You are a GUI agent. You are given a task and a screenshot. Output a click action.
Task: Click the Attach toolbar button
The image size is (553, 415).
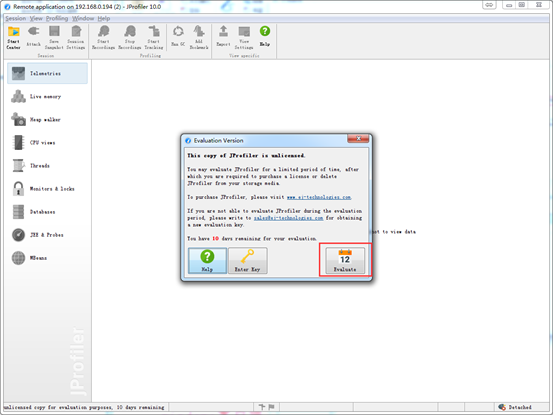34,37
